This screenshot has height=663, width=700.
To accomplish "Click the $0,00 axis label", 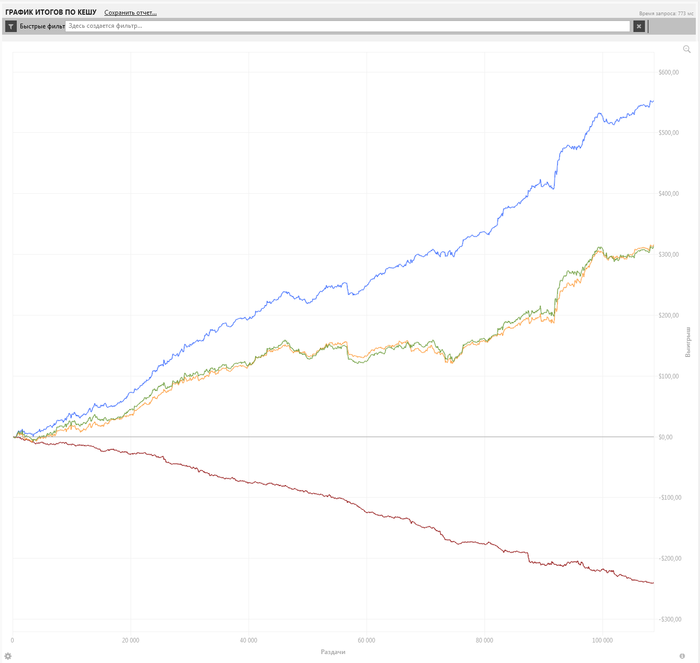I will tap(665, 437).
